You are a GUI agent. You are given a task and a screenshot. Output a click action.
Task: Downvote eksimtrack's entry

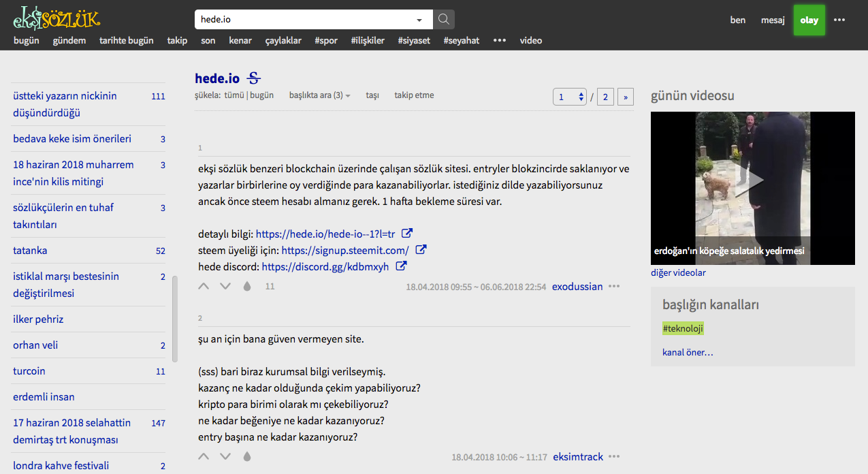coord(225,456)
